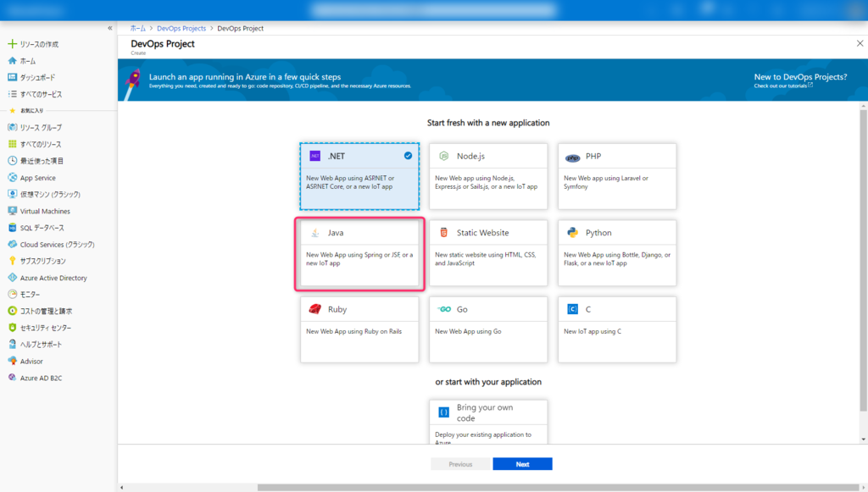Select the Java Spring or JSF card
This screenshot has width=868, height=492.
(359, 253)
